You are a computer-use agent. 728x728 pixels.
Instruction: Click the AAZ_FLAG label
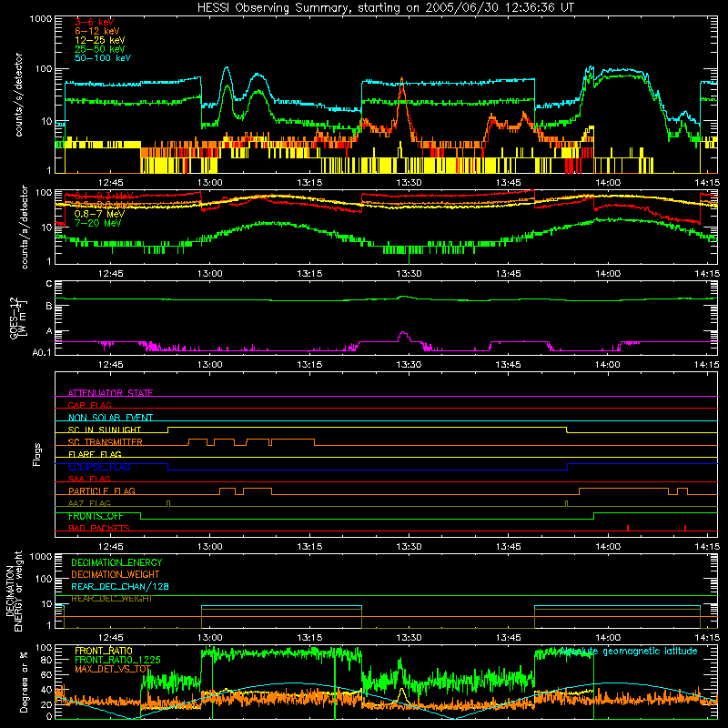point(89,503)
